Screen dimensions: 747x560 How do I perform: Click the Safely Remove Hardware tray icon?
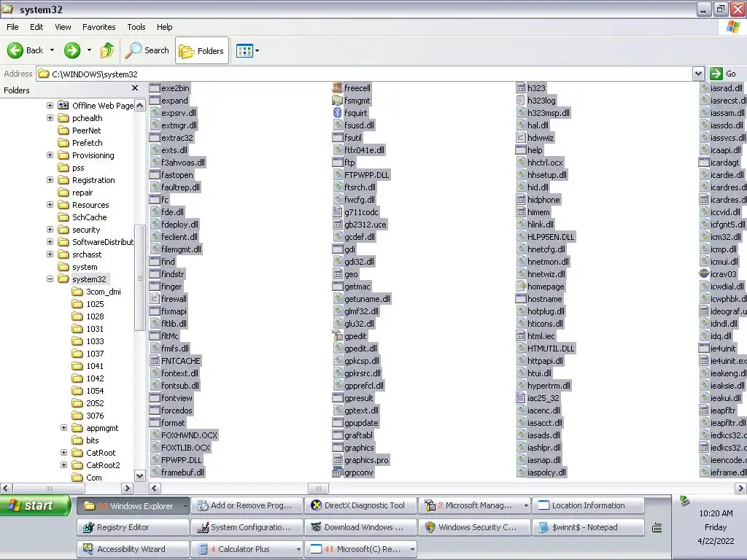click(684, 500)
